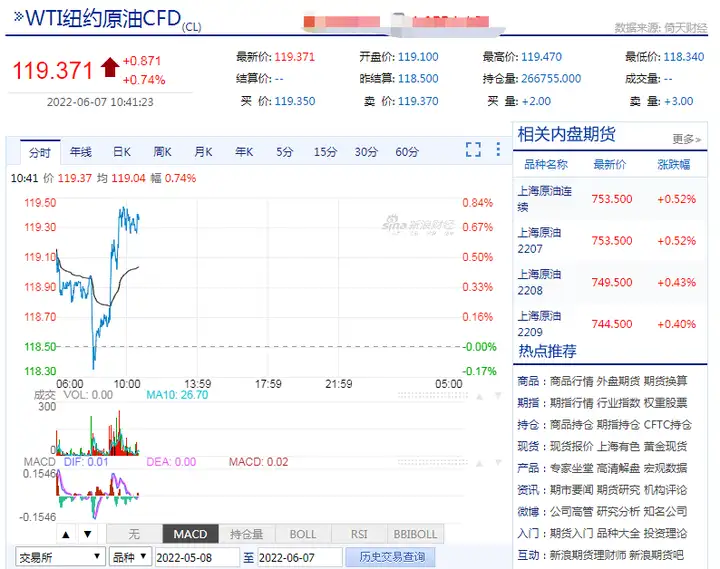Select the MACD indicator button
Viewport: 720px width, 569px height.
coord(190,534)
